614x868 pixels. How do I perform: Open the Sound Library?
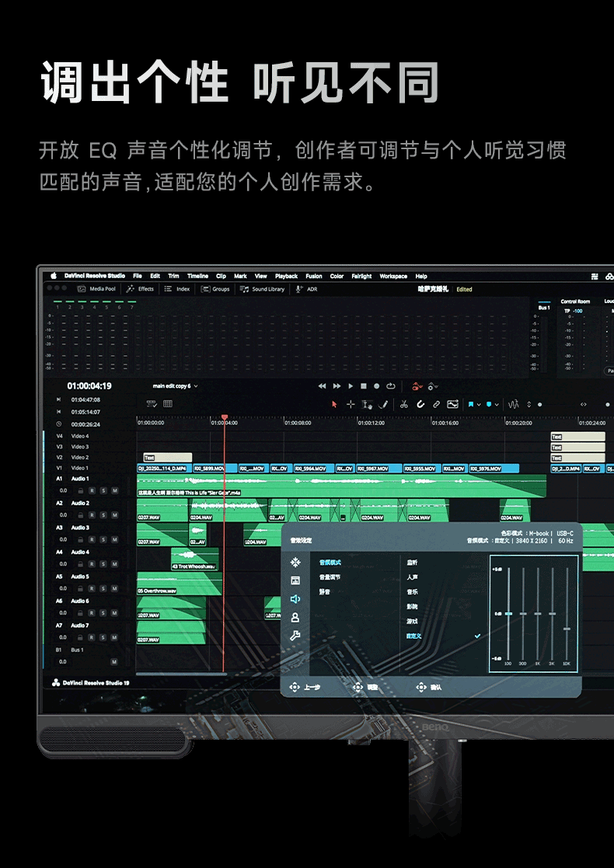click(263, 289)
